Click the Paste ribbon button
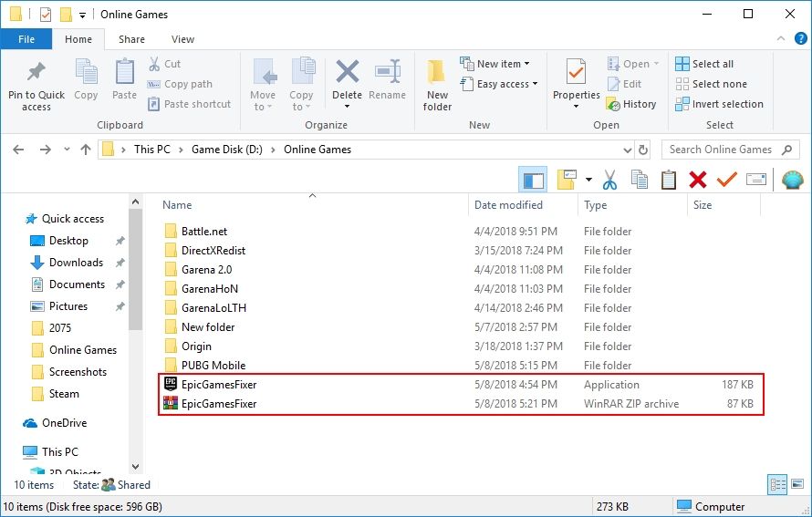The height and width of the screenshot is (517, 812). pos(124,79)
